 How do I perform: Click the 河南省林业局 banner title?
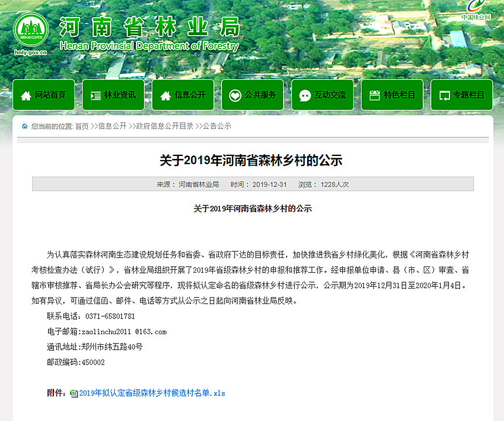click(149, 26)
